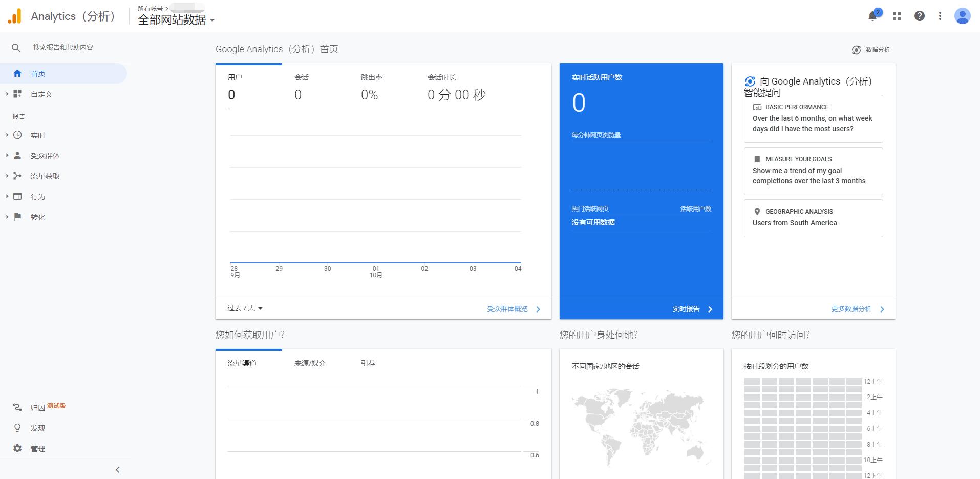The image size is (980, 479).
Task: Open the Analytics help icon
Action: (x=919, y=16)
